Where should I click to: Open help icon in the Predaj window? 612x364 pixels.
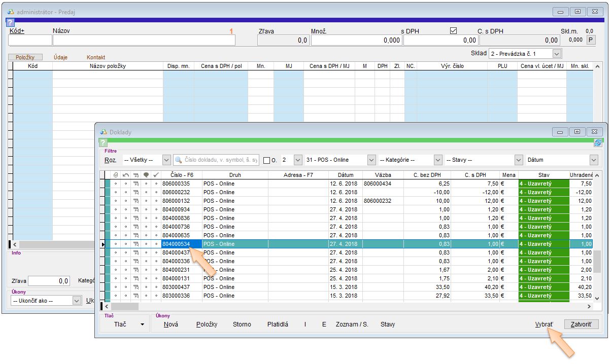pyautogui.click(x=10, y=23)
